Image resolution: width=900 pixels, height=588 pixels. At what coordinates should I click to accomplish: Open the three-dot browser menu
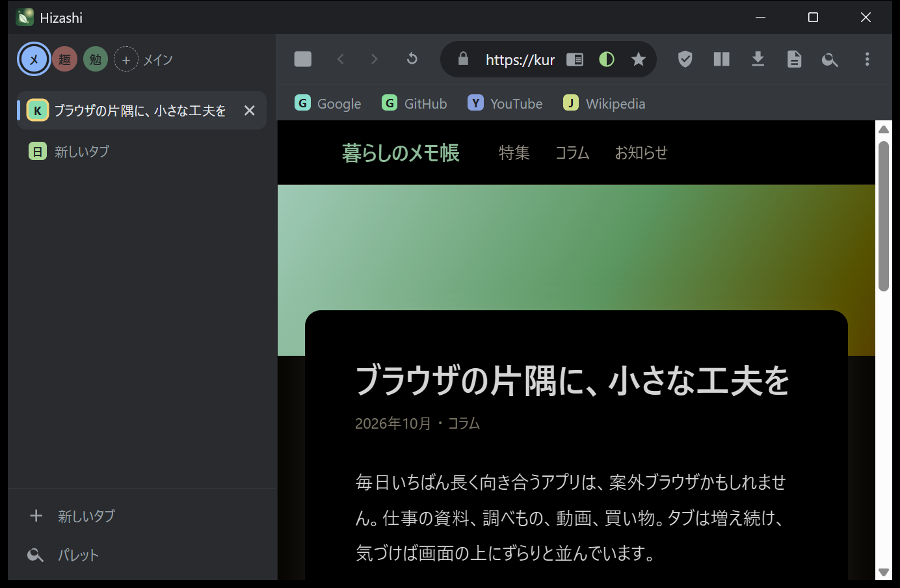867,59
